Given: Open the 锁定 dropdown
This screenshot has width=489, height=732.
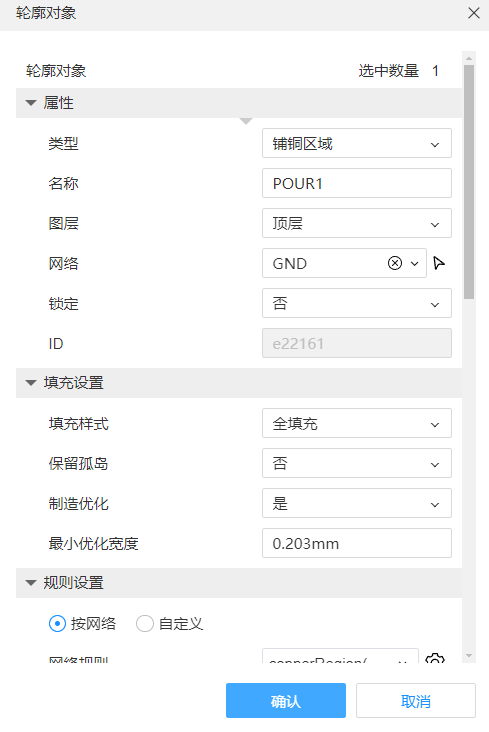Looking at the screenshot, I should [357, 303].
